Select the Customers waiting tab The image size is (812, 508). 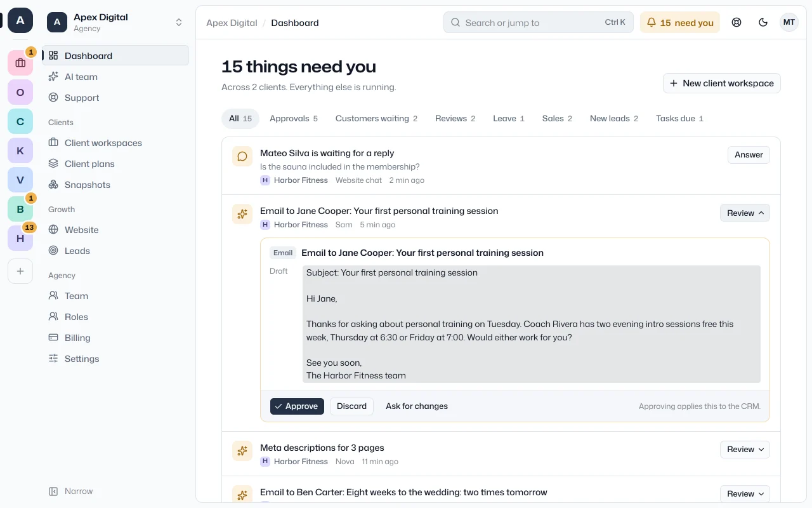click(376, 118)
